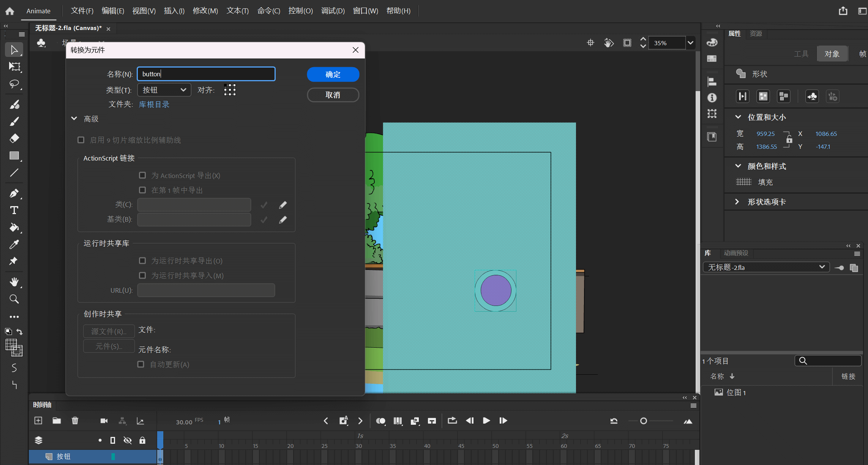Open the Modify menu
This screenshot has width=868, height=465.
click(x=205, y=11)
